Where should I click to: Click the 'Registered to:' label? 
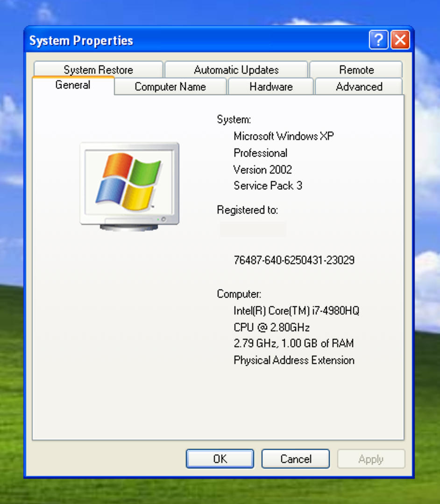[248, 210]
